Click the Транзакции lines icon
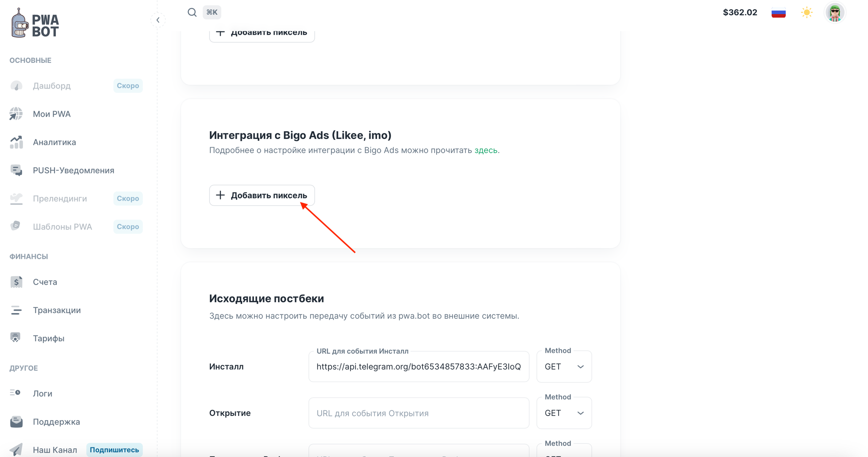The width and height of the screenshot is (868, 457). click(16, 310)
